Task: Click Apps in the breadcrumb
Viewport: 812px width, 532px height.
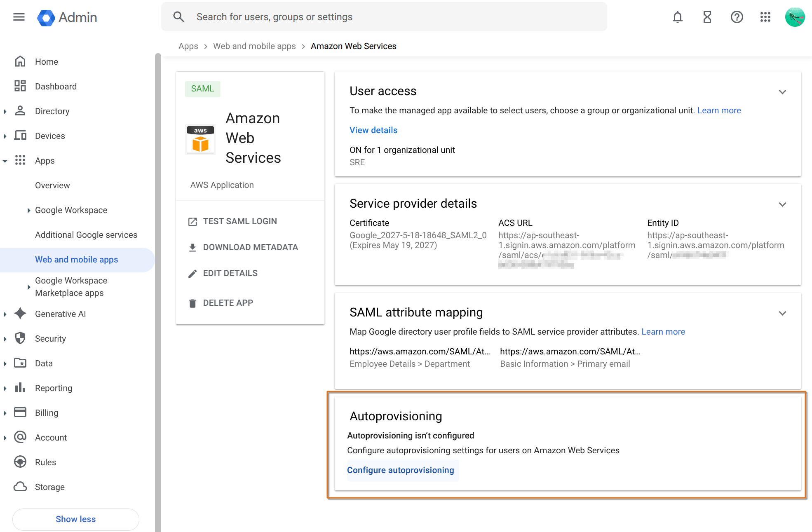Action: pos(188,46)
